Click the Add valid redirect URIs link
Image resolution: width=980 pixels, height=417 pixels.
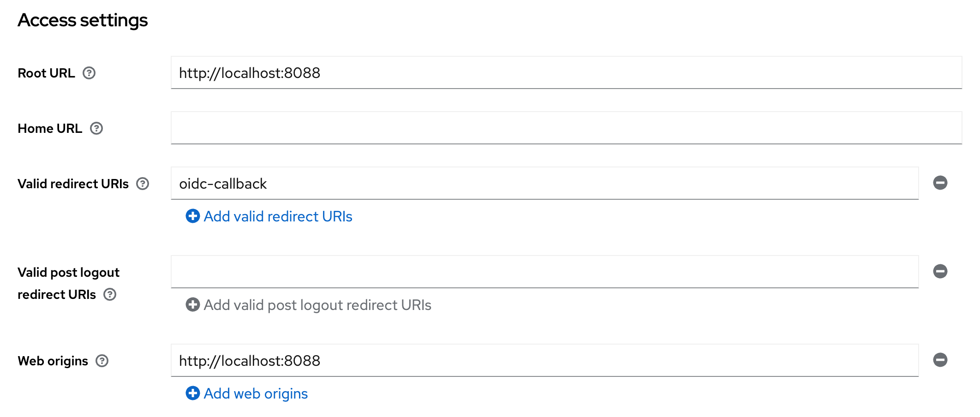(x=277, y=216)
